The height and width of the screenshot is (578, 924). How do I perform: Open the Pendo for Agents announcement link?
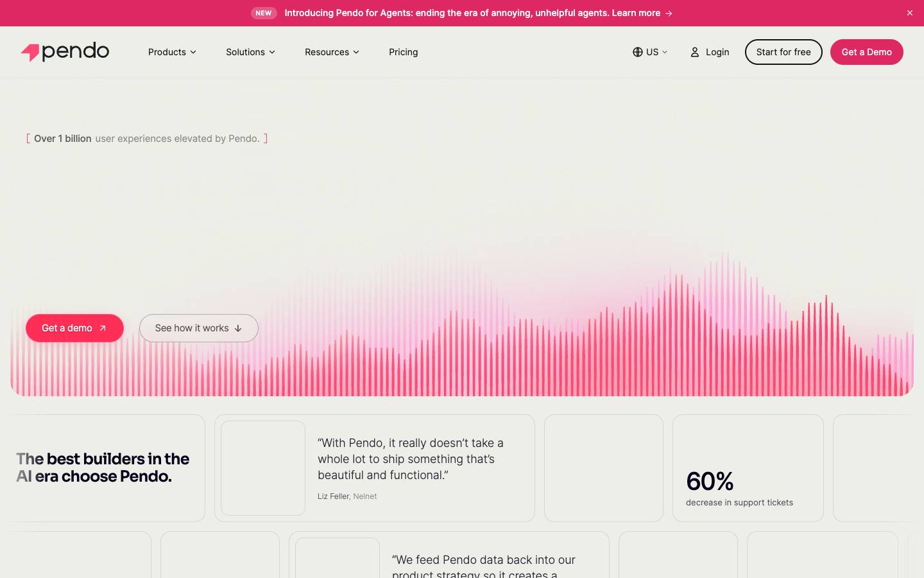[478, 13]
